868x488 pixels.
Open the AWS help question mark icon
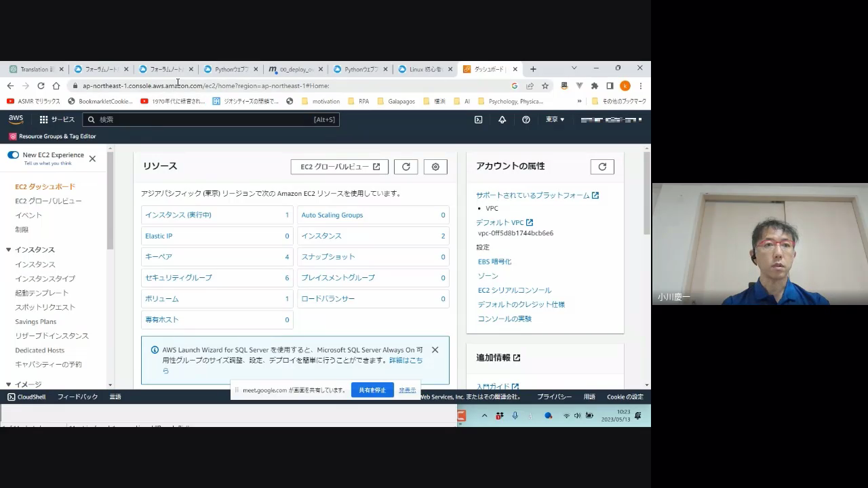point(526,119)
